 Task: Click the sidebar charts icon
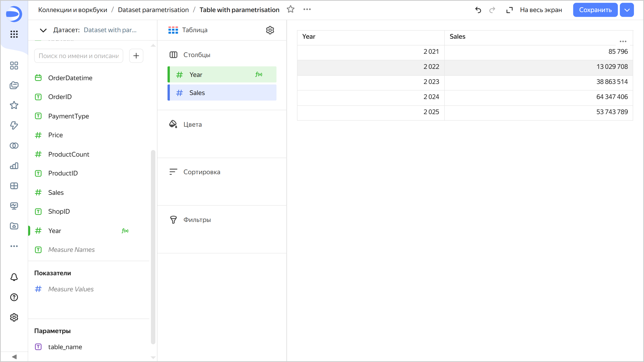pyautogui.click(x=14, y=166)
